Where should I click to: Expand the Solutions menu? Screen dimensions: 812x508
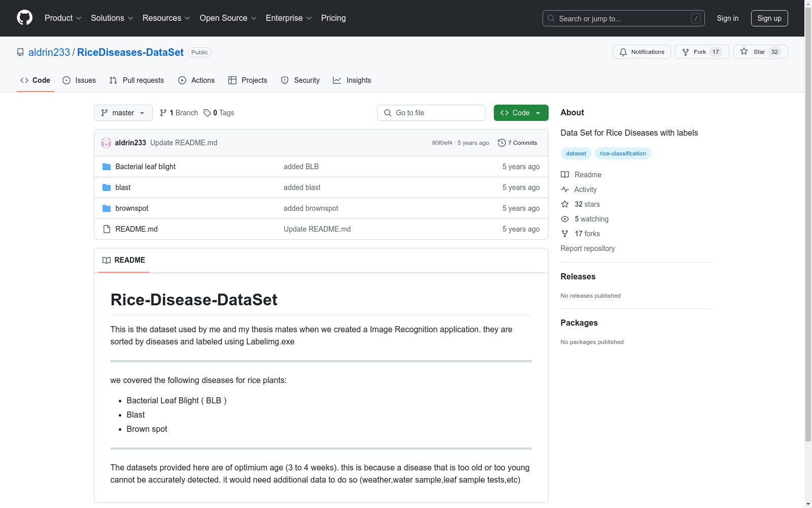click(112, 18)
